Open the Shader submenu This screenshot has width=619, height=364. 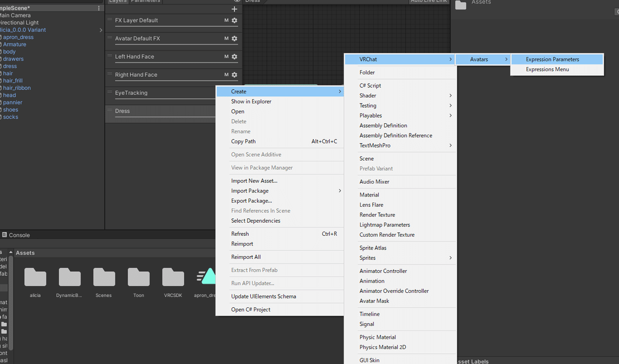400,96
